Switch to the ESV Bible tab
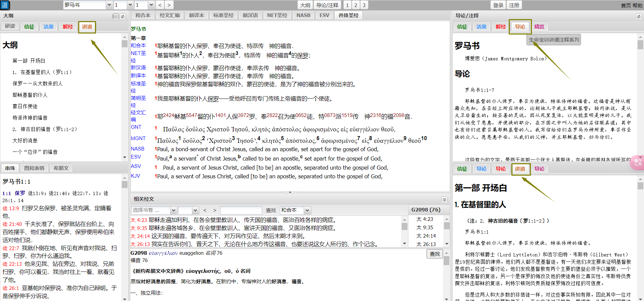The image size is (644, 301). click(324, 15)
